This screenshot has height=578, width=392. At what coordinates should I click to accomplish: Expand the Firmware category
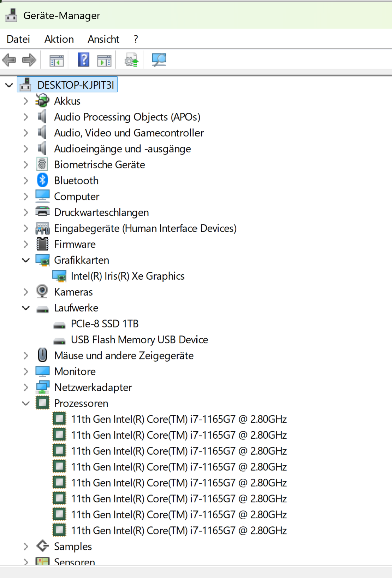[25, 244]
